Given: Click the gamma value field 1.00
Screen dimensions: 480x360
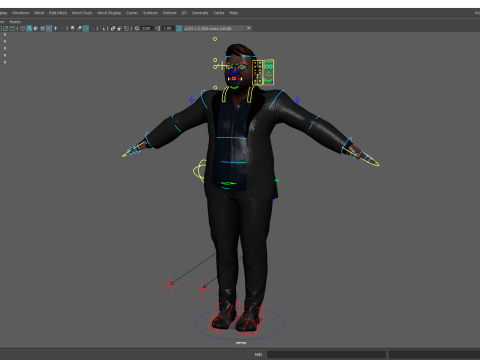Looking at the screenshot, I should (167, 28).
